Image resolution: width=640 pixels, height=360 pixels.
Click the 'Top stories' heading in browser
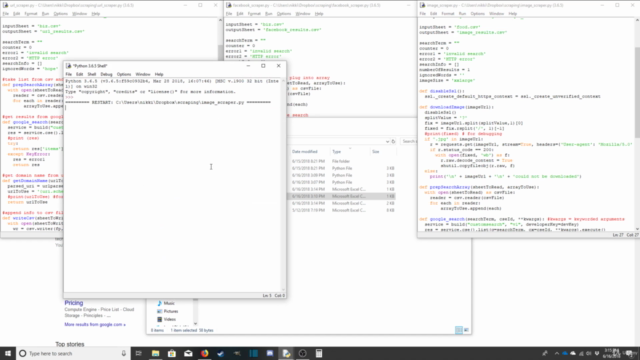pyautogui.click(x=70, y=344)
